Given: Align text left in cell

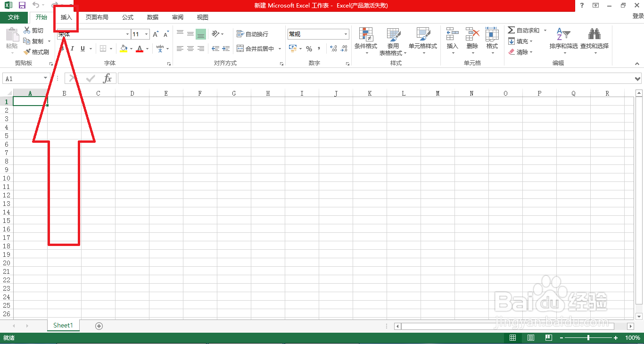Looking at the screenshot, I should tap(180, 49).
